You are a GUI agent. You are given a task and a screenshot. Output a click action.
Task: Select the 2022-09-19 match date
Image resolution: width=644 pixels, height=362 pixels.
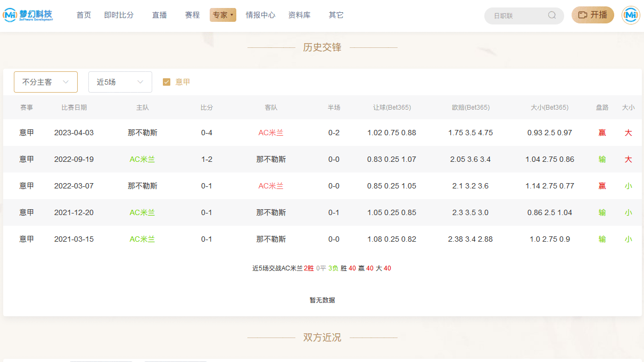74,159
